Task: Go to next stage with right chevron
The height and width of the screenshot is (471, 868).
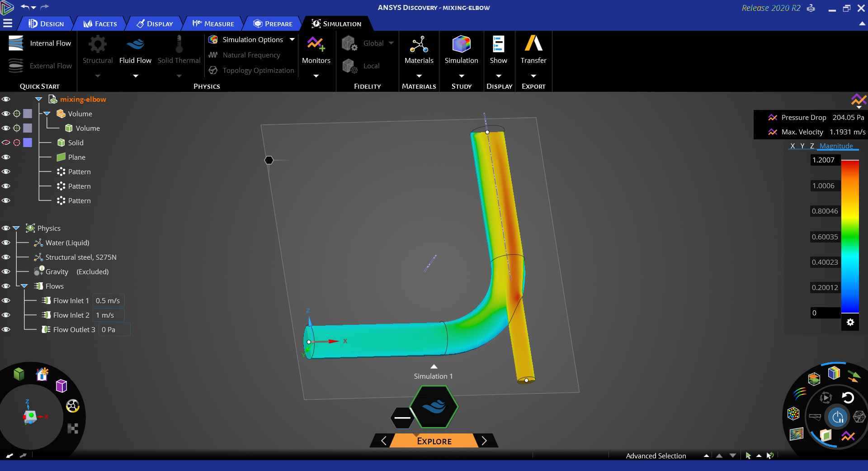Action: [484, 441]
